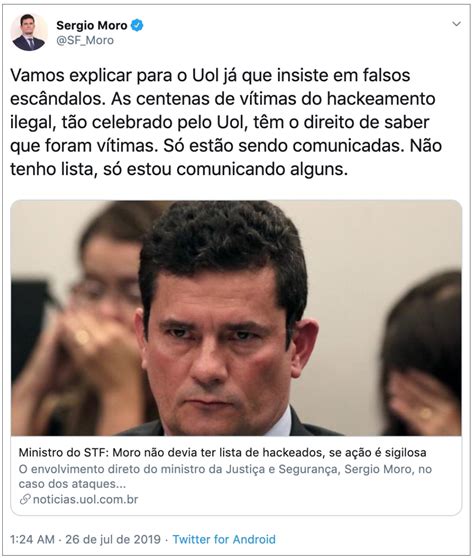474x558 pixels.
Task: Click the last line 'tenho lista, só estou'
Action: click(179, 169)
